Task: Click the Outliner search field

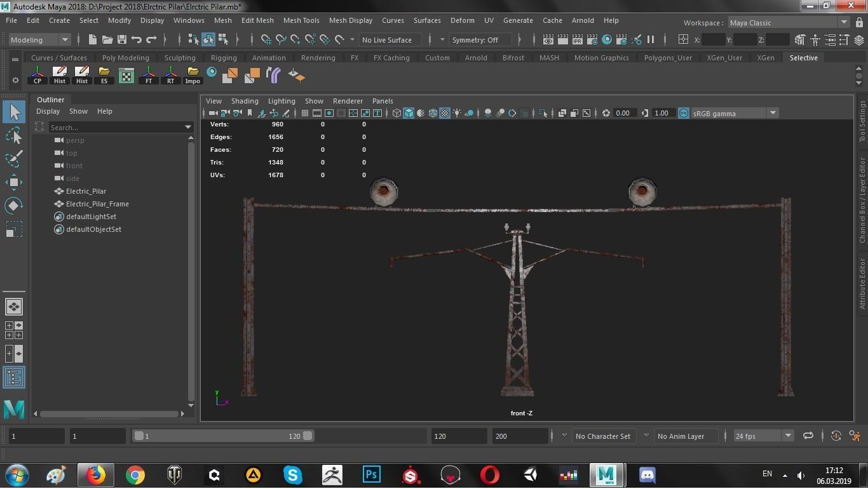Action: pyautogui.click(x=115, y=127)
